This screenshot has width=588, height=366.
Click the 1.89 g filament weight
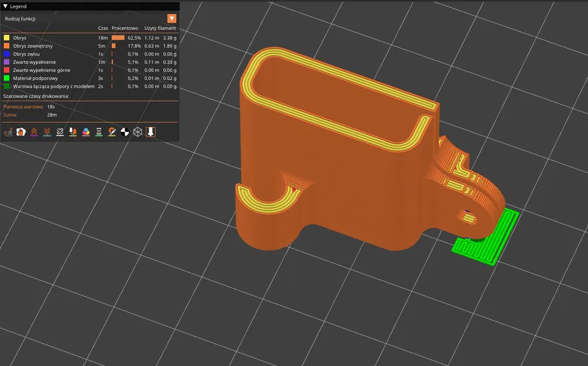click(170, 46)
